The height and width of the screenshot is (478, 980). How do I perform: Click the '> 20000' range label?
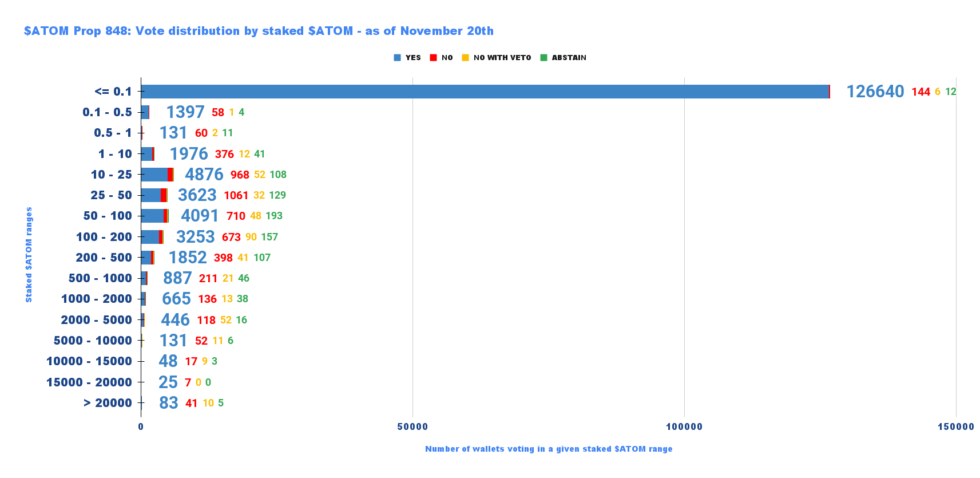tap(108, 403)
